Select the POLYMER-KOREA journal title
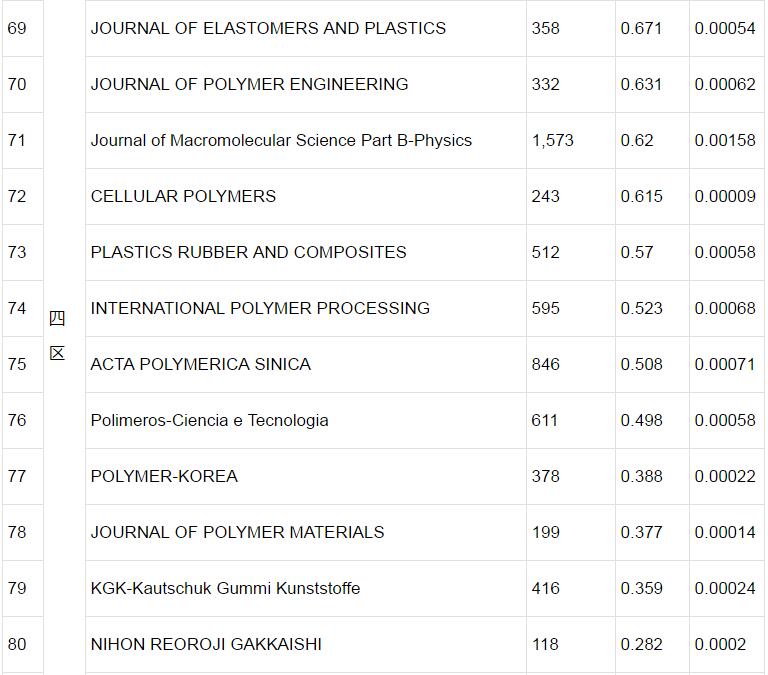Screen dimensions: 768x675 (164, 476)
